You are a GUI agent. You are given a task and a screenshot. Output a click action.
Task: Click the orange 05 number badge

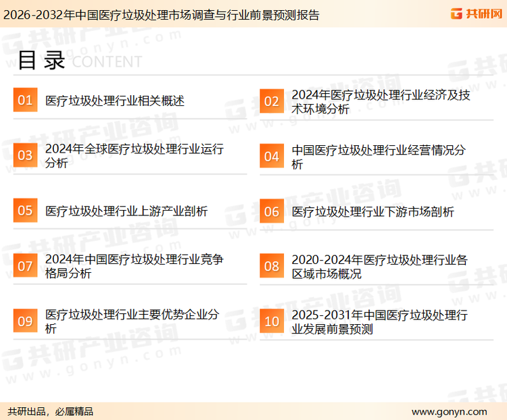(x=25, y=210)
